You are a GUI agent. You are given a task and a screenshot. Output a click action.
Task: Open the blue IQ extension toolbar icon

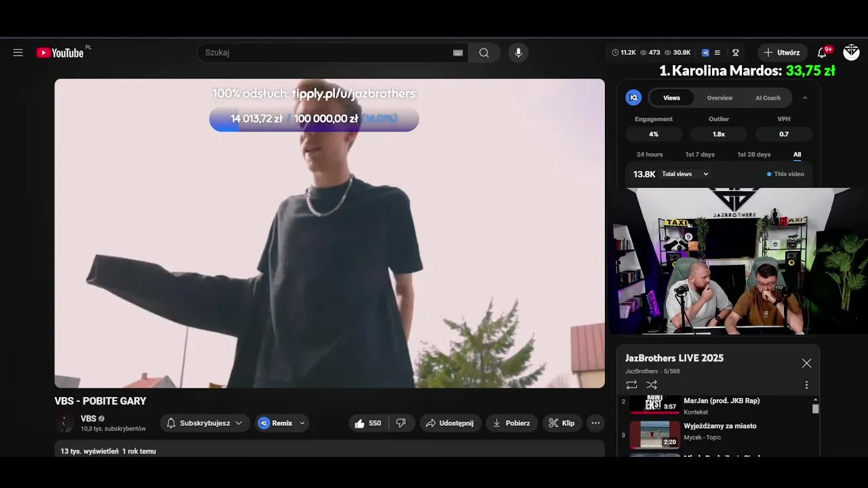705,52
